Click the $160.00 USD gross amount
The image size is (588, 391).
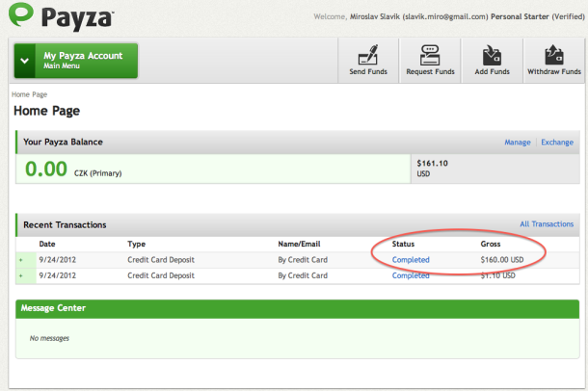[502, 260]
